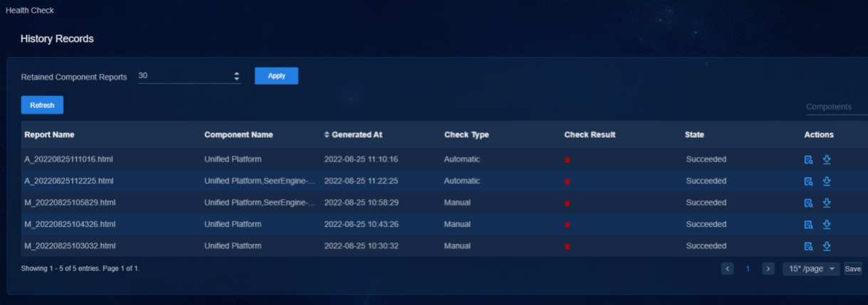Click the Check Result column header
This screenshot has width=868, height=305.
tap(590, 134)
